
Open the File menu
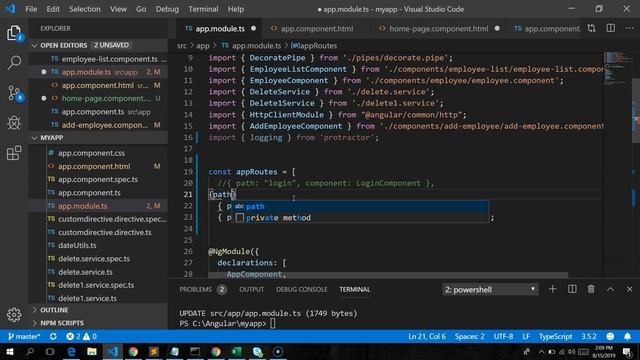pos(31,9)
